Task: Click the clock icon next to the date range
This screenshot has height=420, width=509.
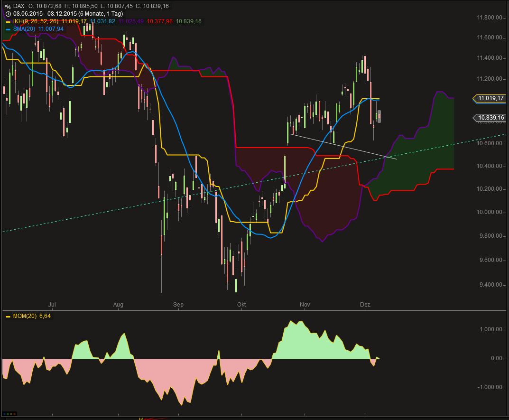Action: tap(8, 14)
